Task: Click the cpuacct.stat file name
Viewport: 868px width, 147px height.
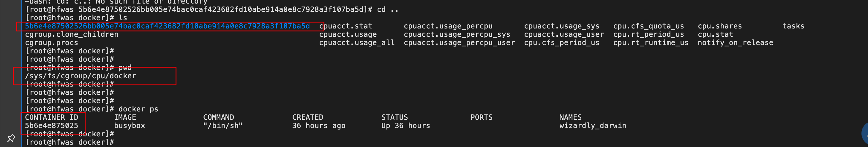Action: pyautogui.click(x=345, y=26)
